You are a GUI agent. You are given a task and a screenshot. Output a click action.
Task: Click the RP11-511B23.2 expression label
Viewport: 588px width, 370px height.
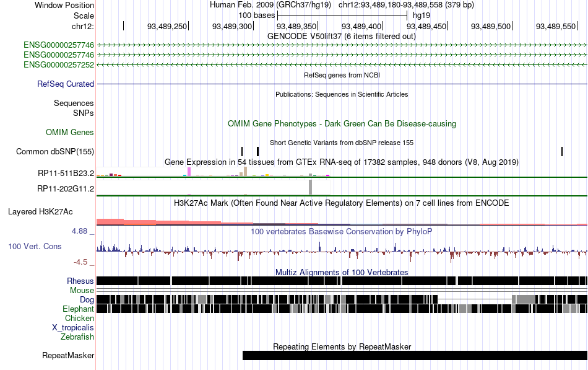click(66, 173)
